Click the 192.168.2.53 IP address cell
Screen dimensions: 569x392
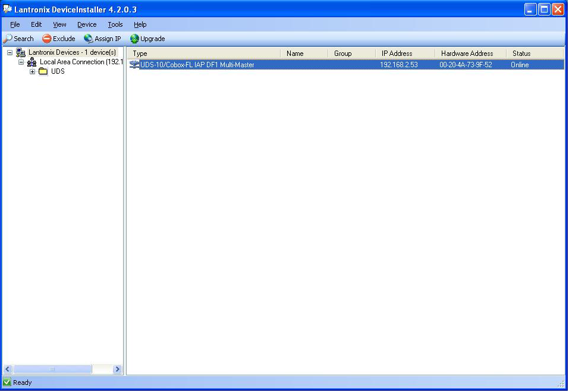pyautogui.click(x=399, y=65)
